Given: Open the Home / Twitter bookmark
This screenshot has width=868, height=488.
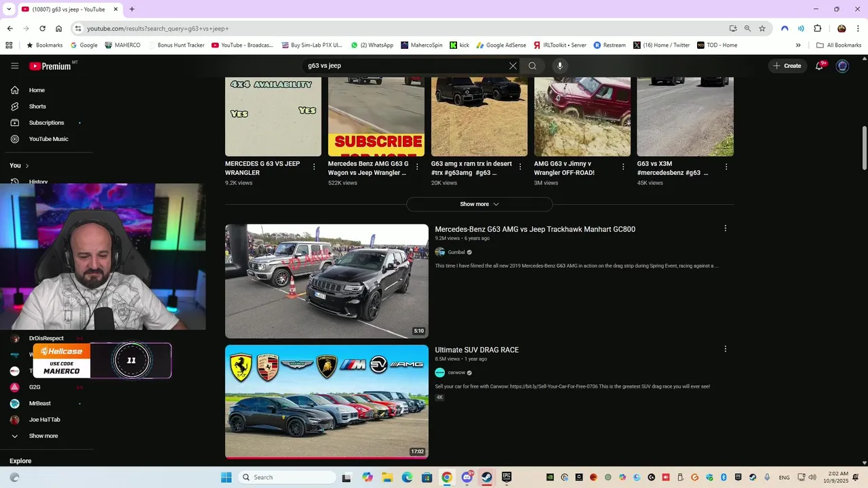Looking at the screenshot, I should click(662, 45).
